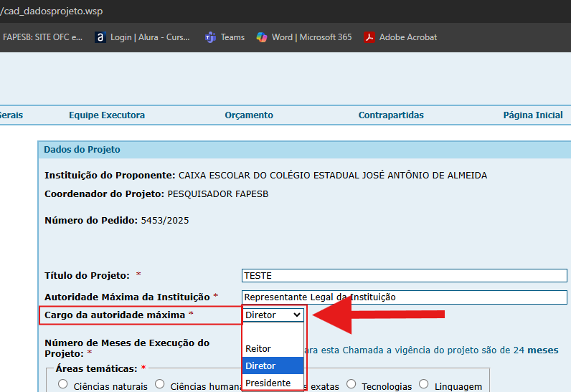
Task: Click the Título do Projeto text field
Action: pyautogui.click(x=404, y=276)
